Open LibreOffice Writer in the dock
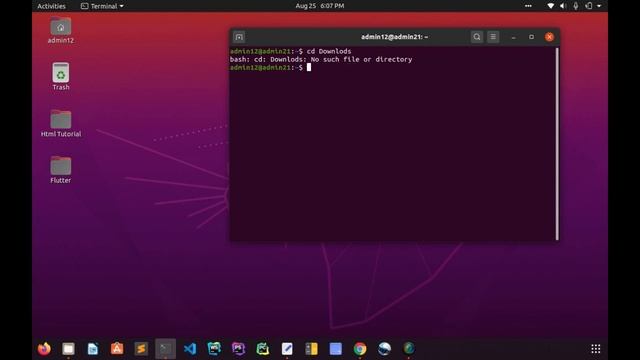Screen dimensions: 640x360 tap(93, 349)
